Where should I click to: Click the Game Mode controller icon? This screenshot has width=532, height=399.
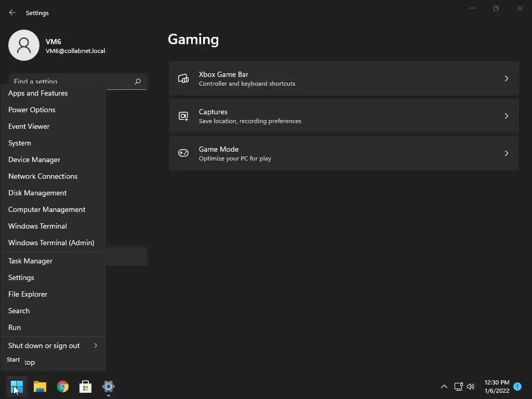183,153
